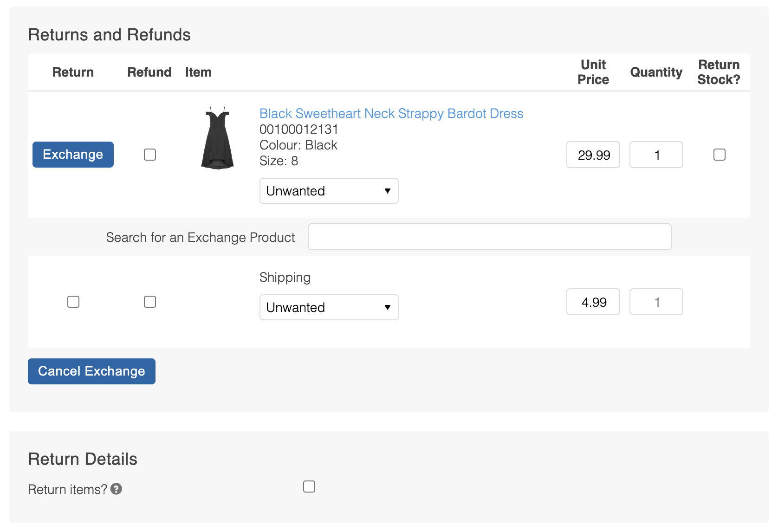The width and height of the screenshot is (778, 532).
Task: Tick the Refund checkbox for Shipping
Action: coord(150,302)
